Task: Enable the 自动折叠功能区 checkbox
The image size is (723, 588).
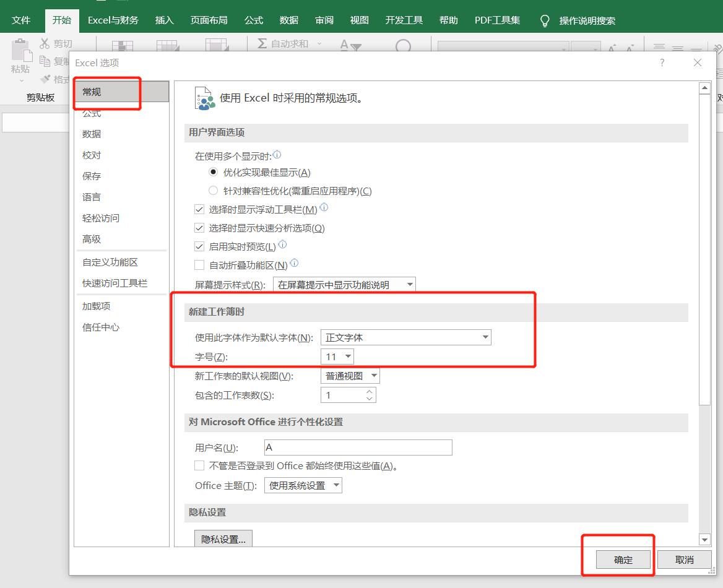Action: pos(199,265)
